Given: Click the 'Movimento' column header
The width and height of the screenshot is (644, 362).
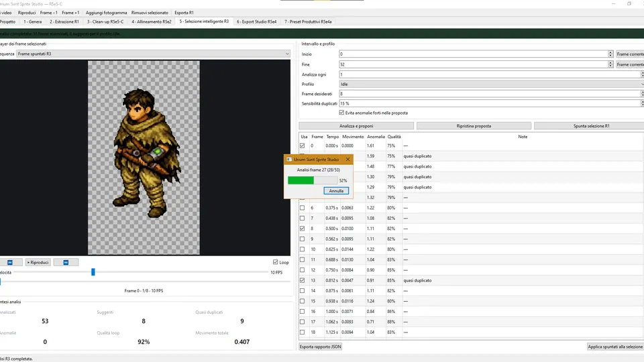Looking at the screenshot, I should coord(353,137).
